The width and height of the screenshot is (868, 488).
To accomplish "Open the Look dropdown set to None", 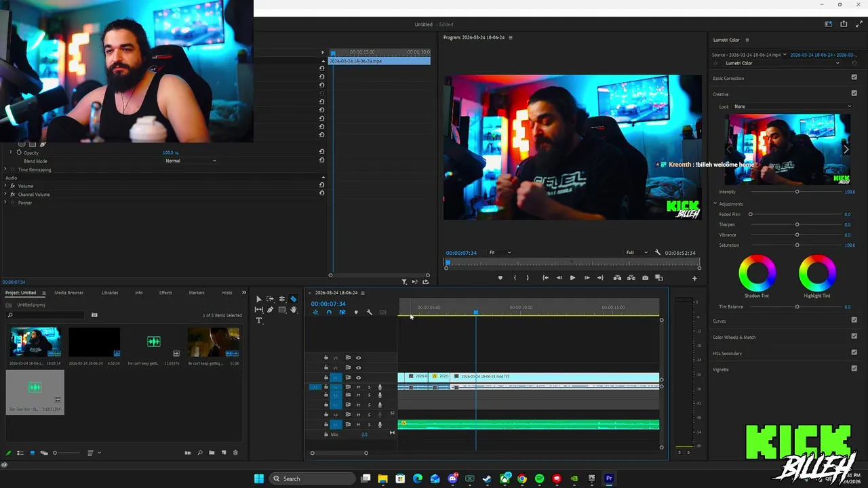I will [793, 106].
